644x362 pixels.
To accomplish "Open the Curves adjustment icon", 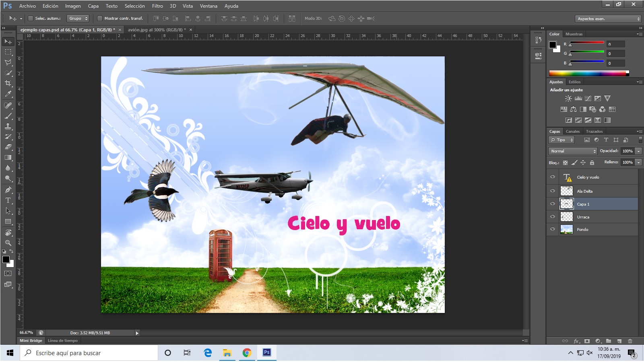I will 588,98.
